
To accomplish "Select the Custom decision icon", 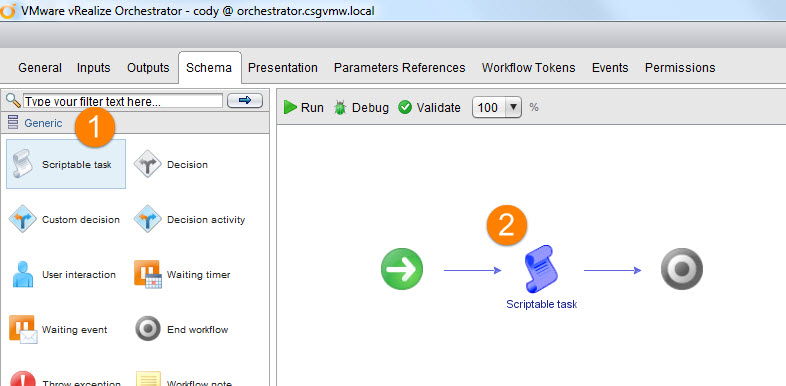I will pyautogui.click(x=23, y=220).
